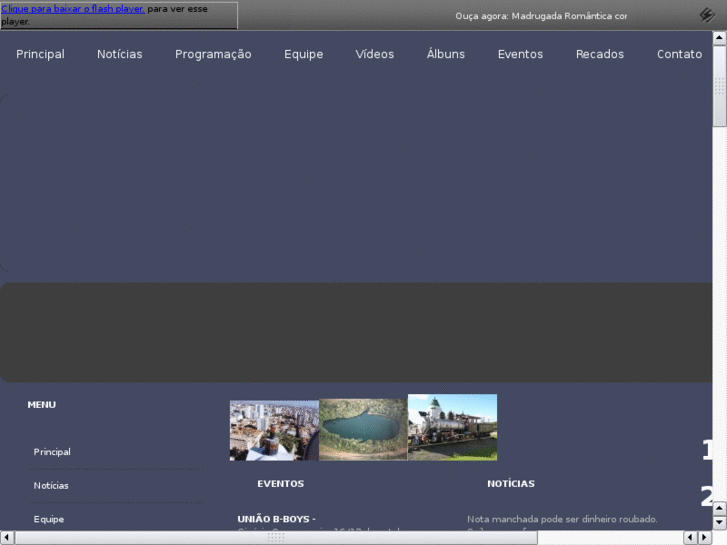Open the UNIÃO B-BOYS event link

pos(276,519)
